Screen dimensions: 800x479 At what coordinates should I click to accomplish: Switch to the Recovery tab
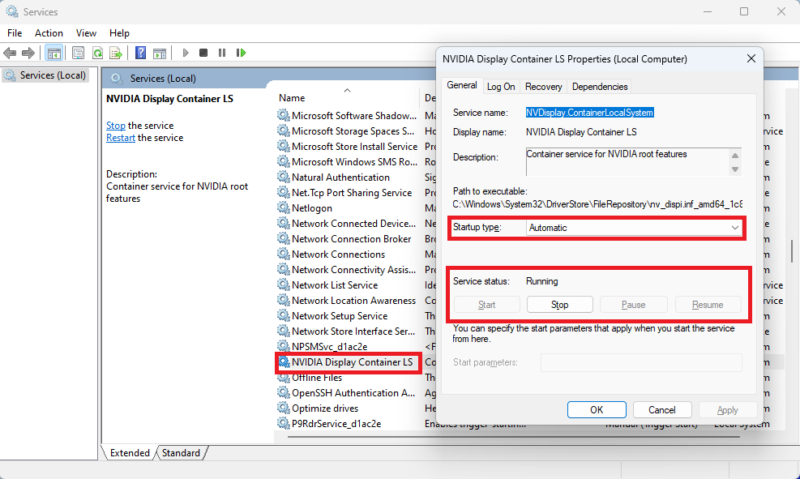click(543, 87)
